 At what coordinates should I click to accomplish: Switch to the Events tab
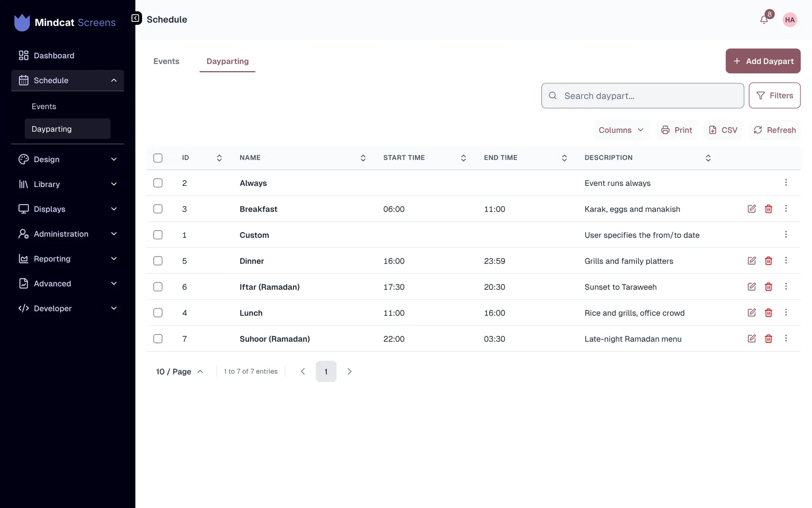166,61
